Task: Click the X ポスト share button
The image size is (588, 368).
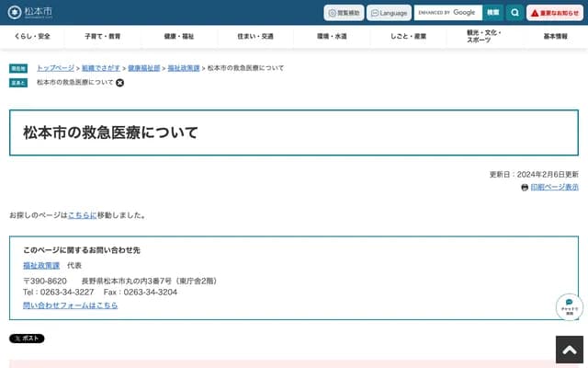Action: tap(27, 339)
